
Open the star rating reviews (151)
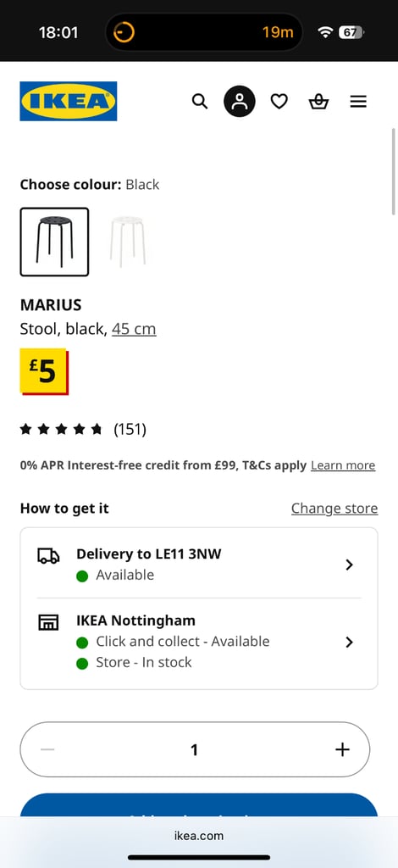(83, 429)
